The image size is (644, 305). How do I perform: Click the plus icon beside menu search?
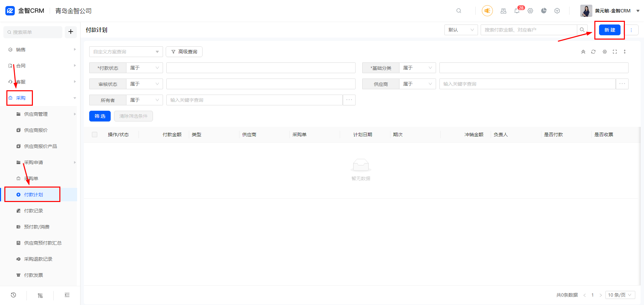tap(71, 32)
